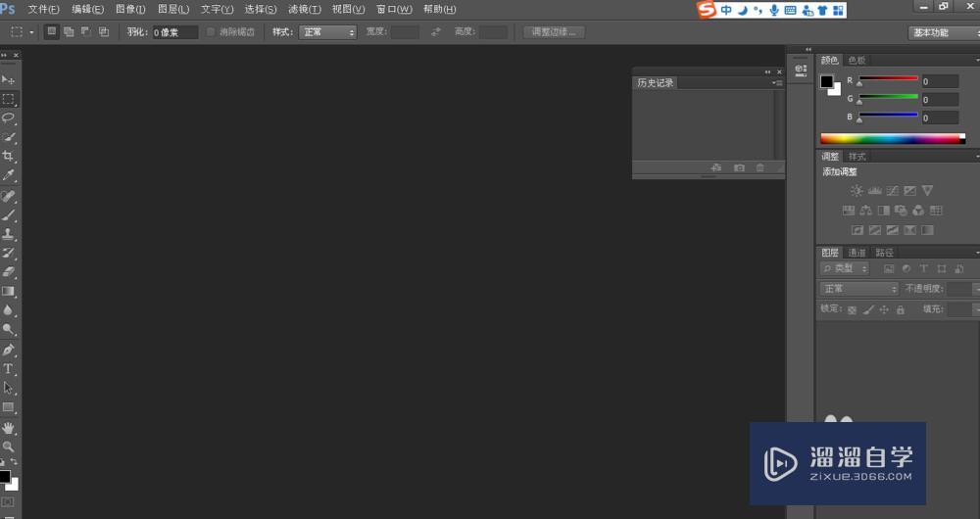Select the Move tool
This screenshot has height=519, width=980.
point(8,80)
